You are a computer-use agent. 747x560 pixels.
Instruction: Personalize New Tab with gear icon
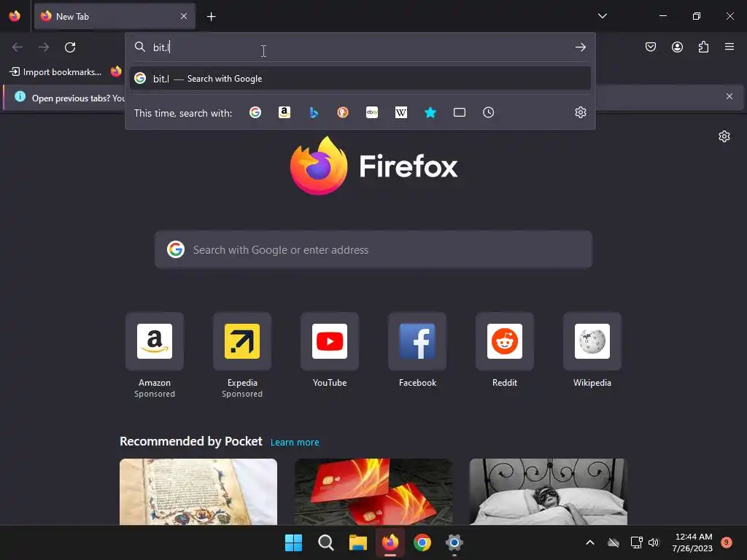pyautogui.click(x=724, y=136)
